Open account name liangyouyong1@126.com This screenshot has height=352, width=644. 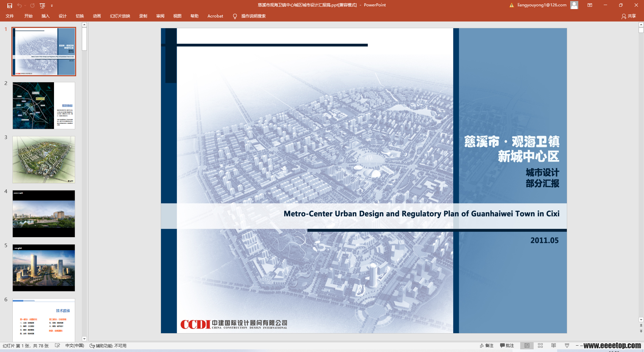pos(542,5)
